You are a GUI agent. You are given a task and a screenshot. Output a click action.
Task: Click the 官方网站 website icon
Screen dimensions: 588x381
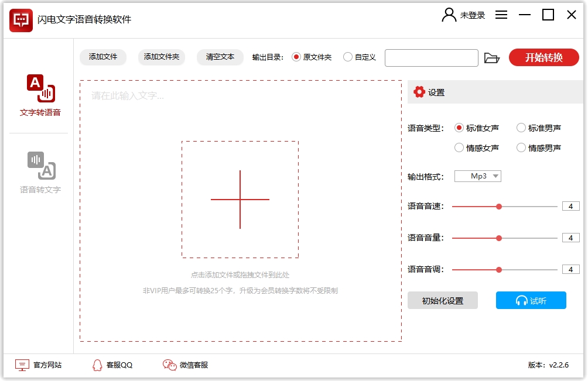(x=22, y=365)
